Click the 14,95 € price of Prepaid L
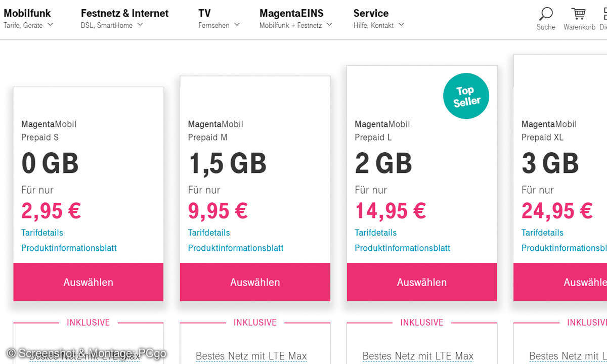The height and width of the screenshot is (364, 607). [x=391, y=211]
